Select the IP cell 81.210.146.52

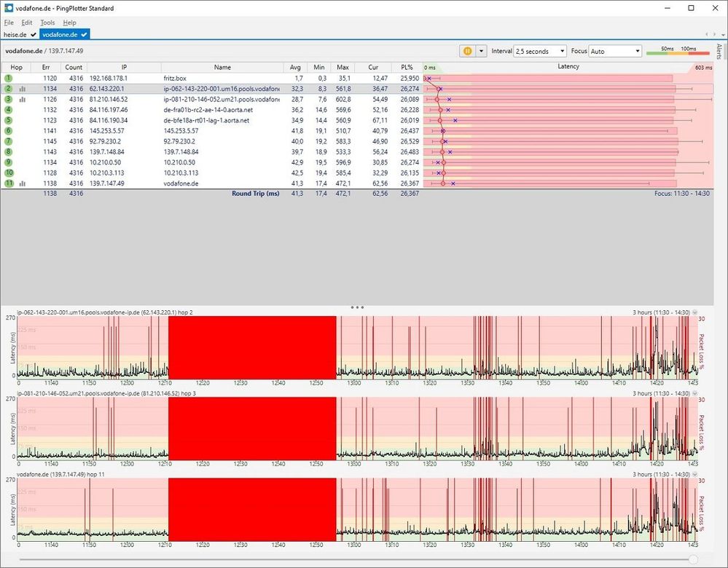pyautogui.click(x=109, y=99)
